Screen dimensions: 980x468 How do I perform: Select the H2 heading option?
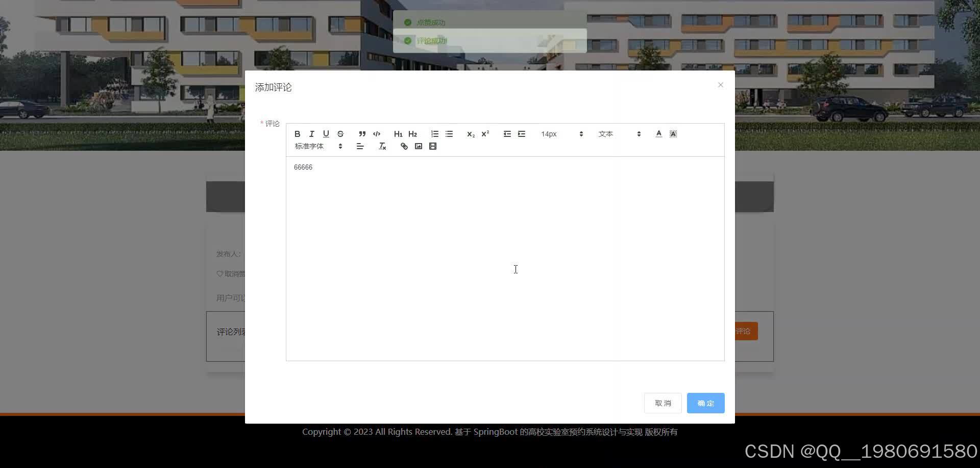(x=412, y=134)
